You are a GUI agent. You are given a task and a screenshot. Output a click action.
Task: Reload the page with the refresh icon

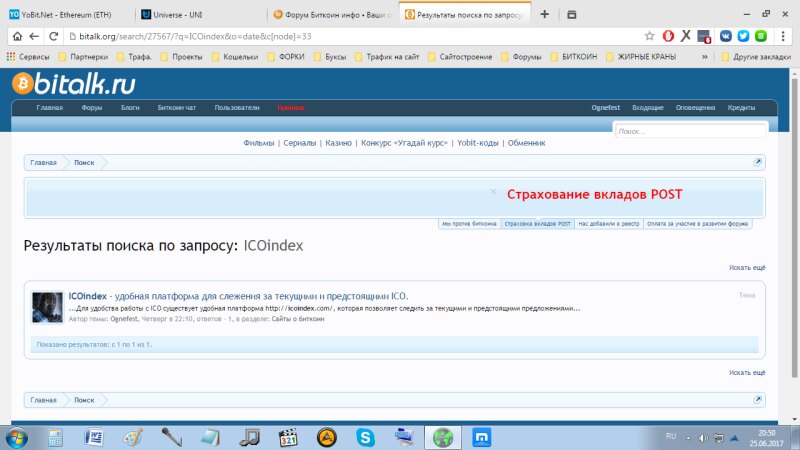coord(53,36)
